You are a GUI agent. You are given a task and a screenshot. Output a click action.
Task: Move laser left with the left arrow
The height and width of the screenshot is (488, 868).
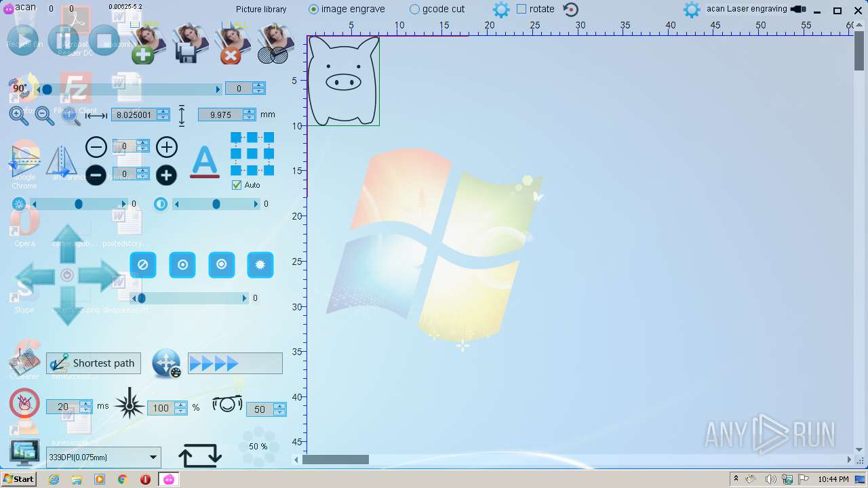point(35,276)
